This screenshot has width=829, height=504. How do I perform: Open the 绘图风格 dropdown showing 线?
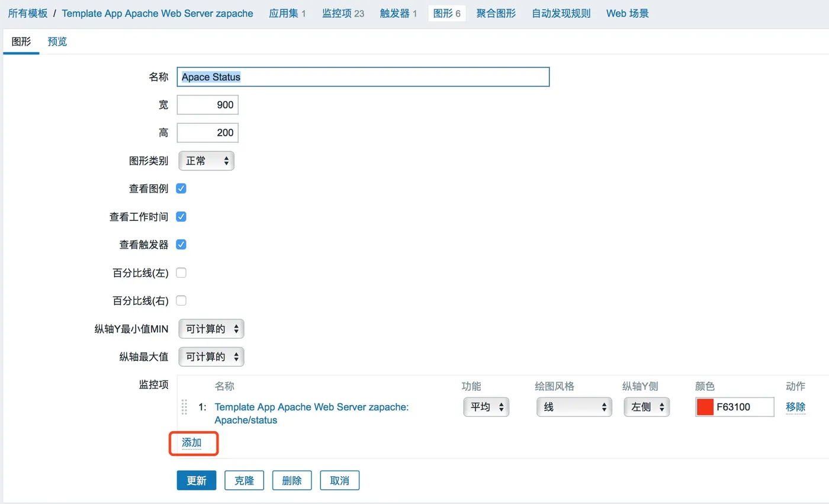(574, 407)
